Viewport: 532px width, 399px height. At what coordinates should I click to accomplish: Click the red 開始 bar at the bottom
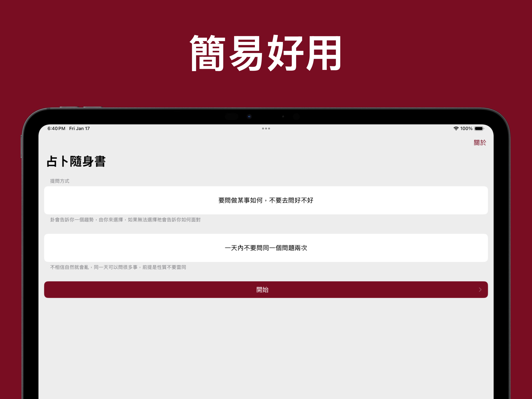[x=262, y=290]
